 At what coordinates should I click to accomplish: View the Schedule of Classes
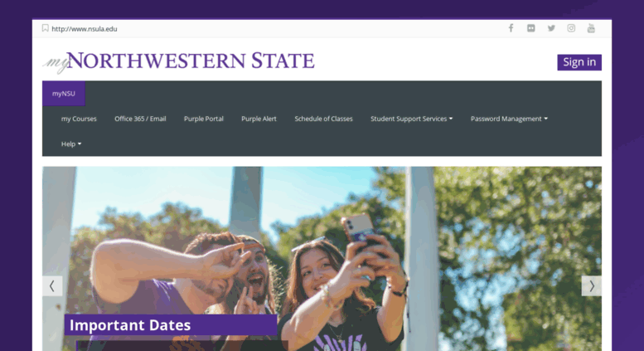323,119
